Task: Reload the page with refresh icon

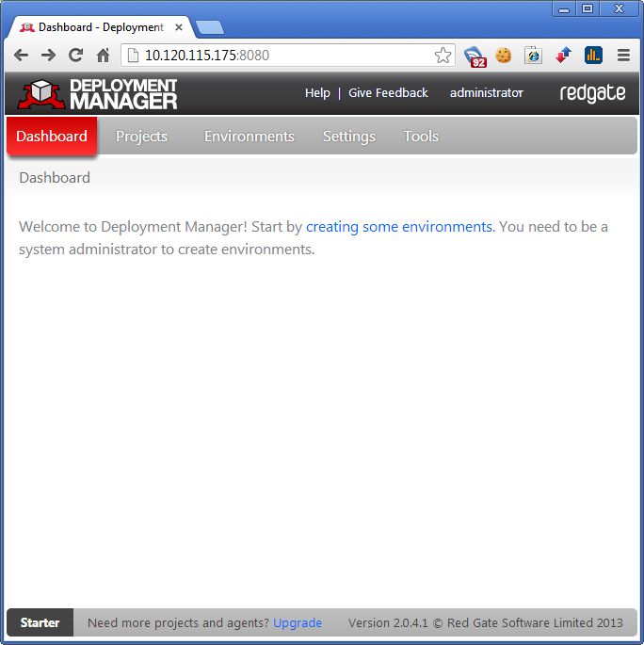Action: point(75,56)
